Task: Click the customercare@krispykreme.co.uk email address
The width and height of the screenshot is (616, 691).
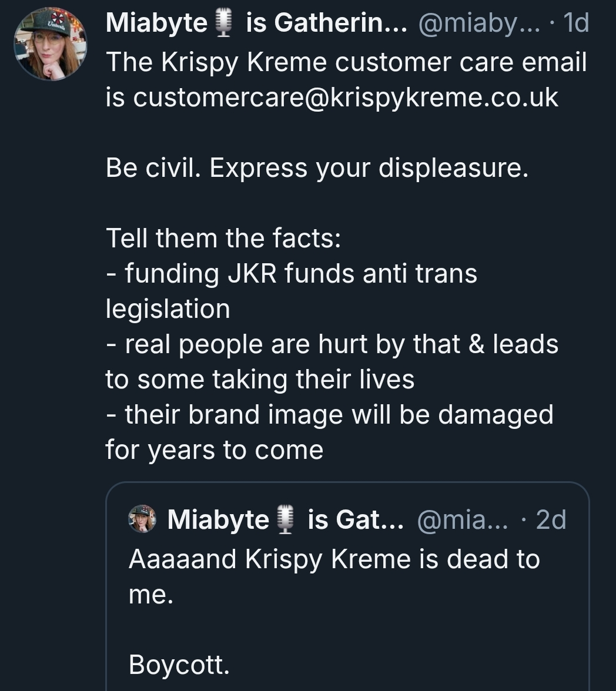Action: click(x=345, y=98)
